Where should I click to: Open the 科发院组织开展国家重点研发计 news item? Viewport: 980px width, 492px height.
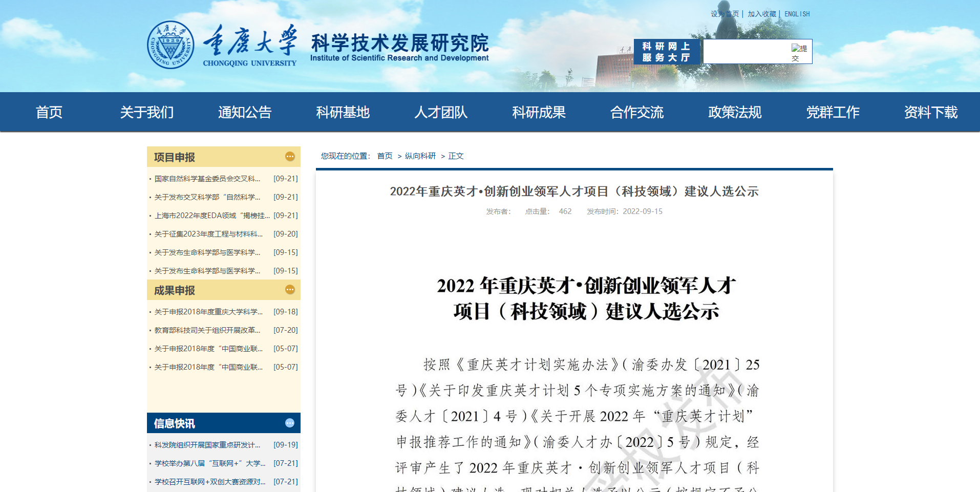pyautogui.click(x=207, y=445)
